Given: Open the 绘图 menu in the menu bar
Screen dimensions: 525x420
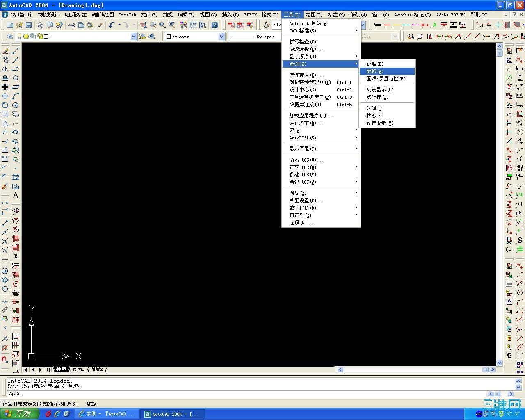Looking at the screenshot, I should pyautogui.click(x=314, y=15).
